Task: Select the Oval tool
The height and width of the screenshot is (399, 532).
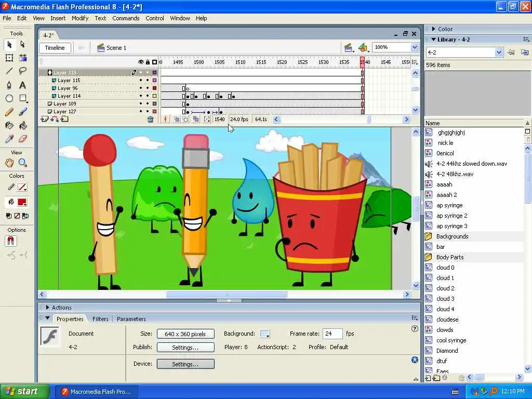Action: (x=9, y=98)
